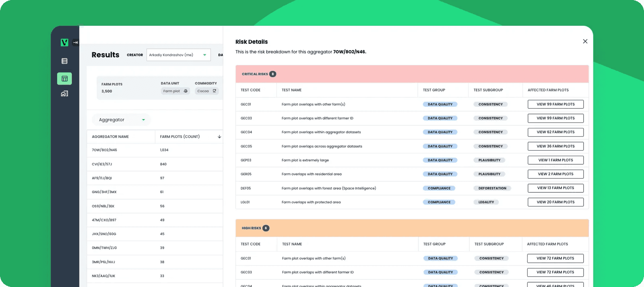Open the Creator dropdown Arkadiy Kondrashov
Viewport: 644px width, 287px height.
pos(179,55)
